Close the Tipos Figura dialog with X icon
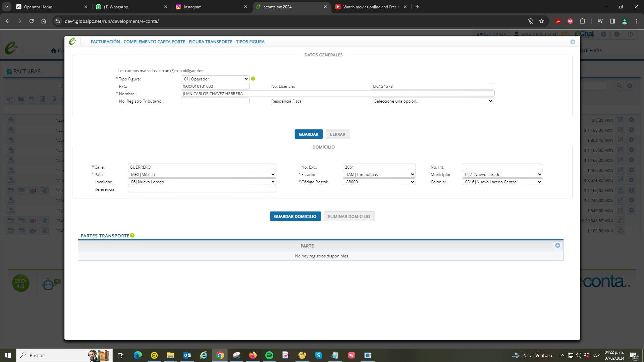 coord(573,42)
